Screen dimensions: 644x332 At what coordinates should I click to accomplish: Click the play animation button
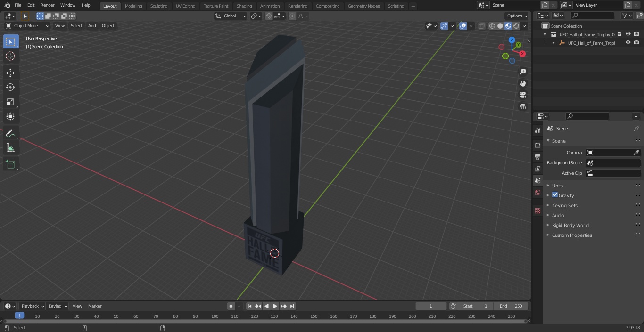tap(275, 306)
